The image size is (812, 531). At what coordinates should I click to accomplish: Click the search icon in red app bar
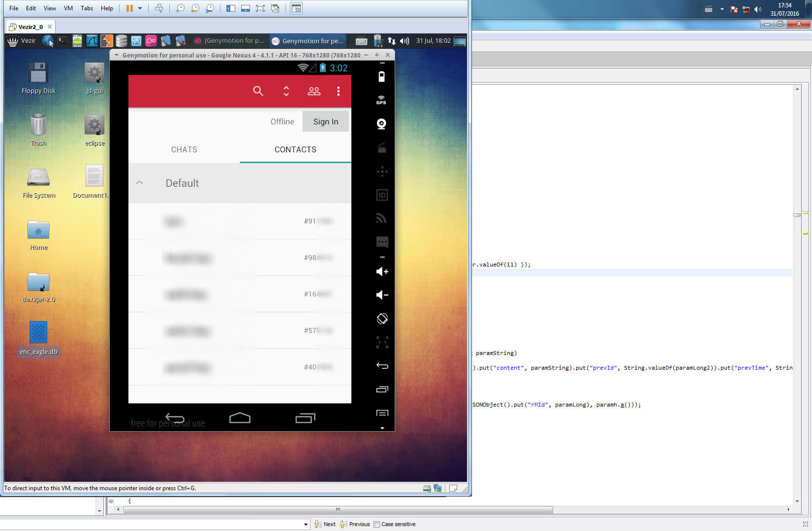258,91
